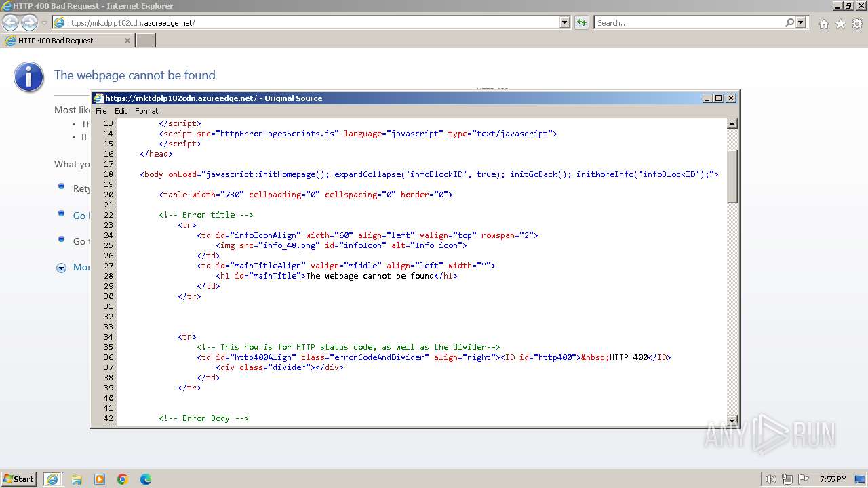This screenshot has width=868, height=488.
Task: Click the 7:55 PM system clock
Action: [x=833, y=479]
